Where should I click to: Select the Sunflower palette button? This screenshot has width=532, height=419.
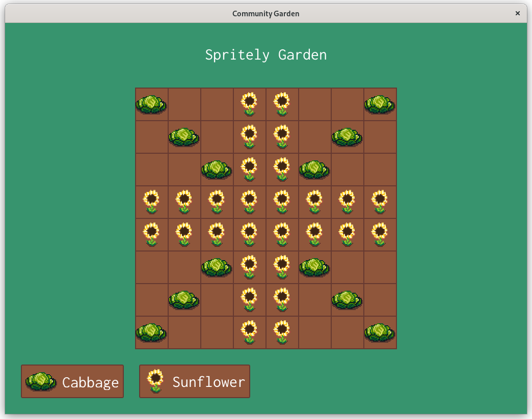click(195, 381)
